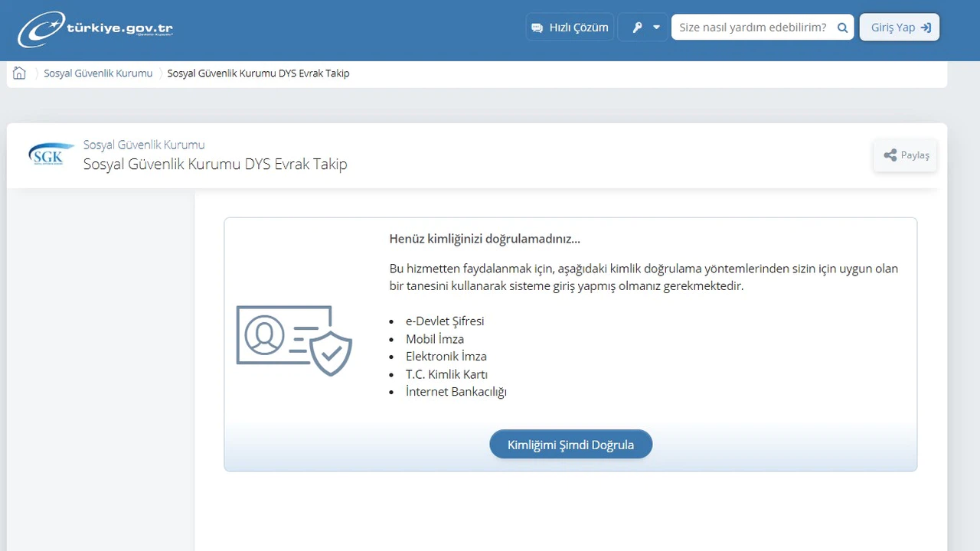Click the Paylaş share button
The image size is (980, 551).
point(905,155)
